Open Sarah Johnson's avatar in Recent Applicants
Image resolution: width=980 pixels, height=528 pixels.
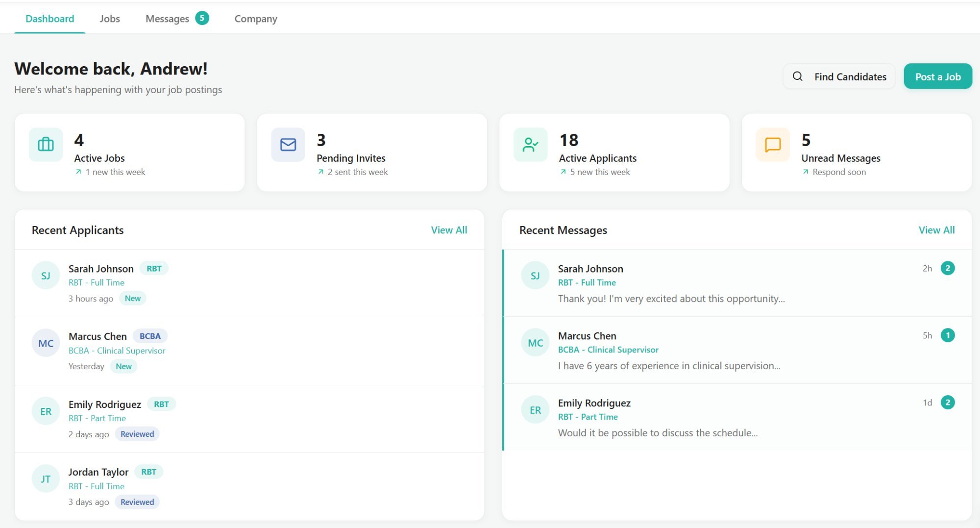pyautogui.click(x=46, y=275)
